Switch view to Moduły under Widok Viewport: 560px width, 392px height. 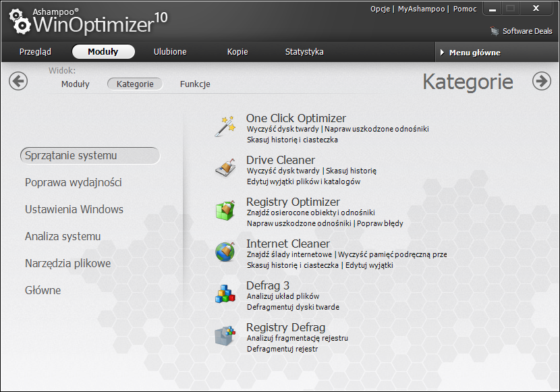click(75, 84)
